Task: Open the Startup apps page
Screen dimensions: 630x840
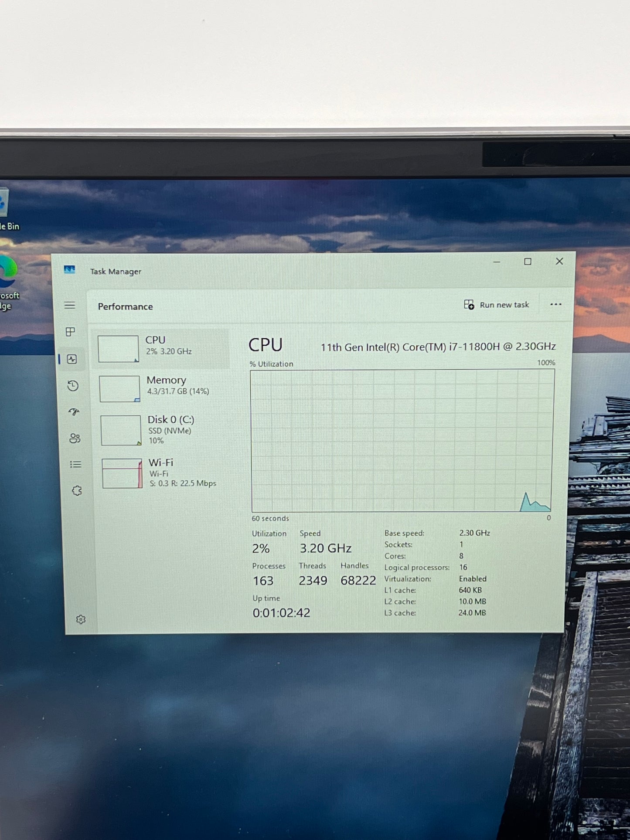Action: pyautogui.click(x=74, y=412)
